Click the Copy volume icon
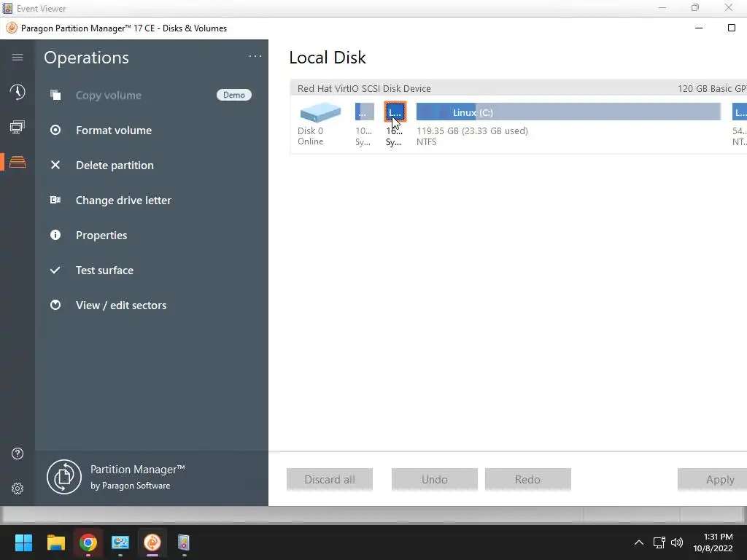 pos(55,95)
